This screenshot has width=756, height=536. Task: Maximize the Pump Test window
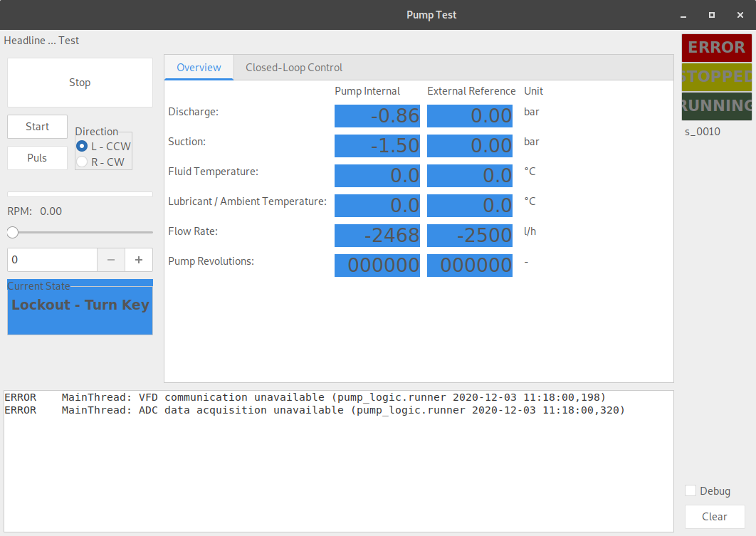tap(712, 15)
